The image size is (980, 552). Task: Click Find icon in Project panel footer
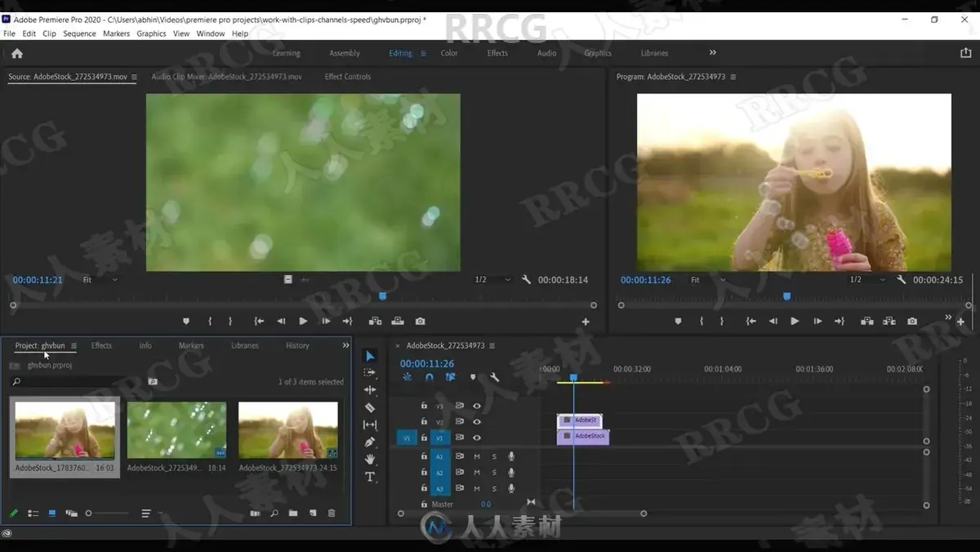click(x=274, y=514)
